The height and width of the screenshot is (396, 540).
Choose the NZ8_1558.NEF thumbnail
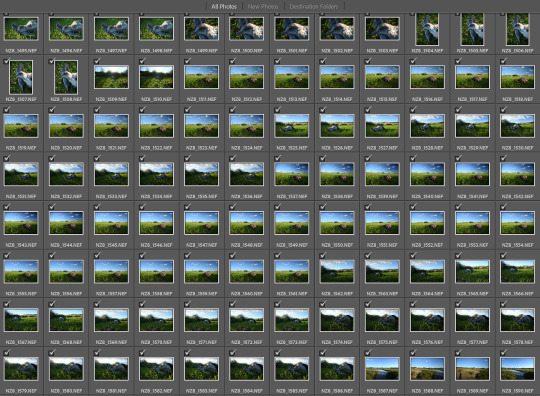click(156, 272)
